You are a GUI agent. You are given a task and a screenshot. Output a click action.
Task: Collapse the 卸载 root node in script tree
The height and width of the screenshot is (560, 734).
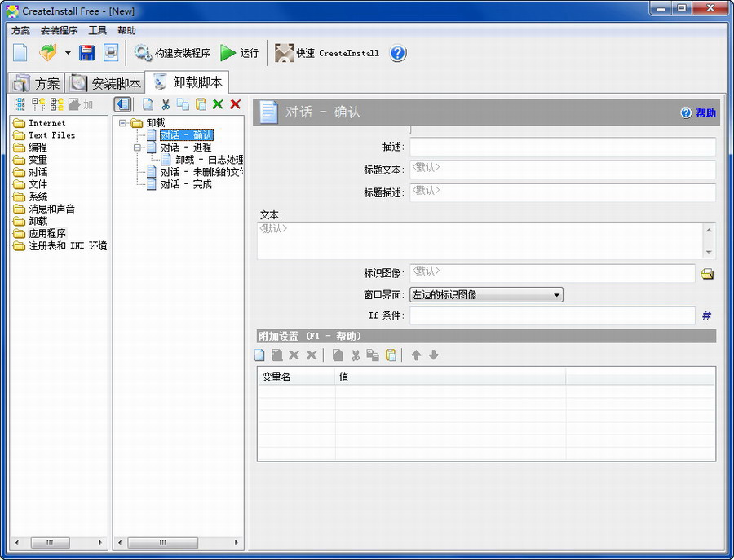click(122, 123)
